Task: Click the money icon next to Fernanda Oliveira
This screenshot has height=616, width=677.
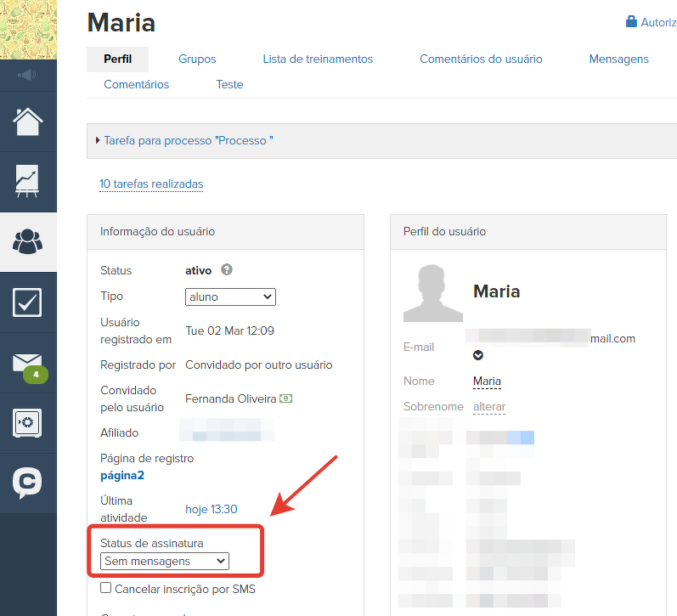Action: pyautogui.click(x=286, y=398)
